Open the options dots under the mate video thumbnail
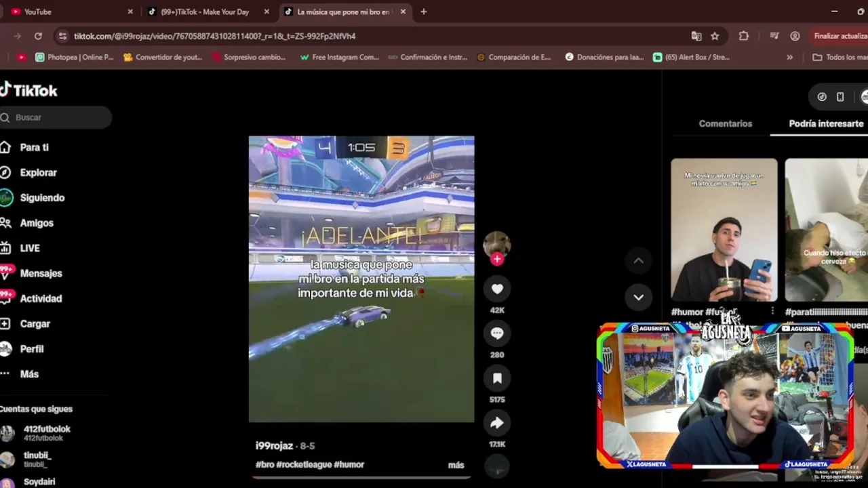Viewport: 868px width, 488px height. [772, 311]
